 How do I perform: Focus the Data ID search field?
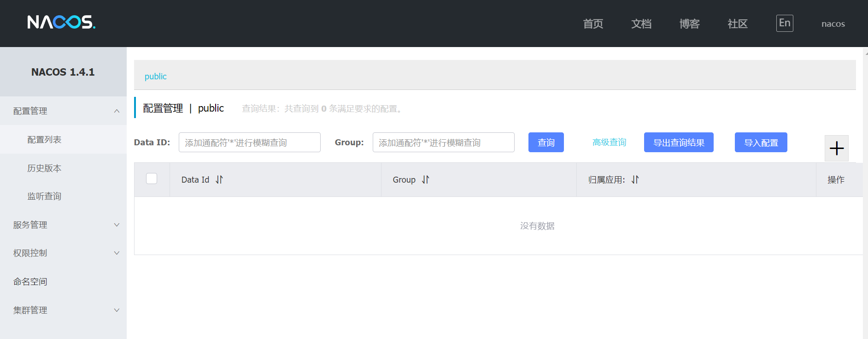(x=250, y=142)
